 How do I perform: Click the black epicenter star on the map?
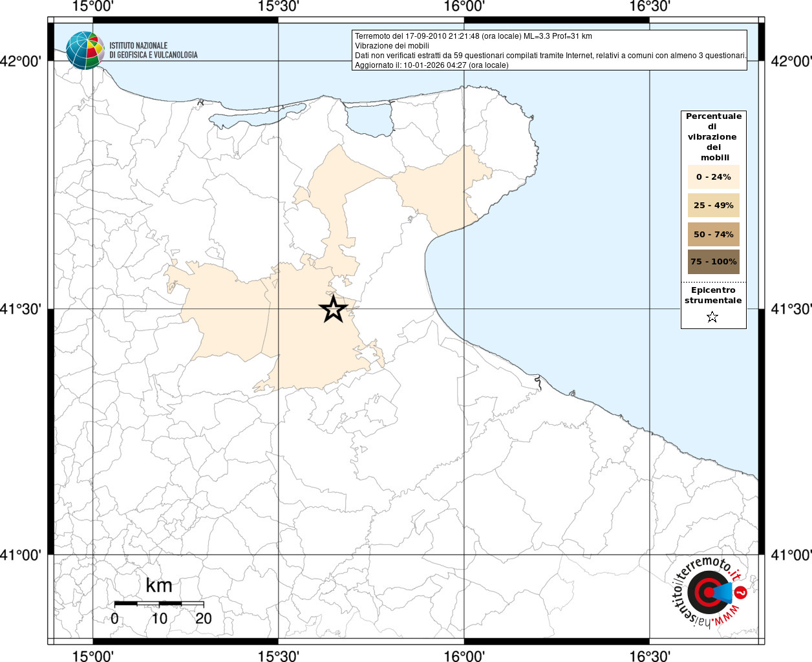click(x=334, y=309)
